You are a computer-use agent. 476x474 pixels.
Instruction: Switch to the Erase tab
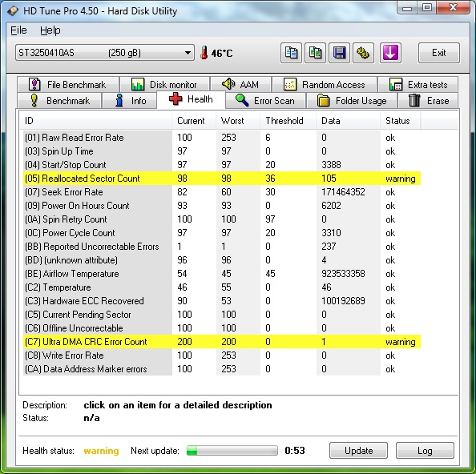coord(428,100)
